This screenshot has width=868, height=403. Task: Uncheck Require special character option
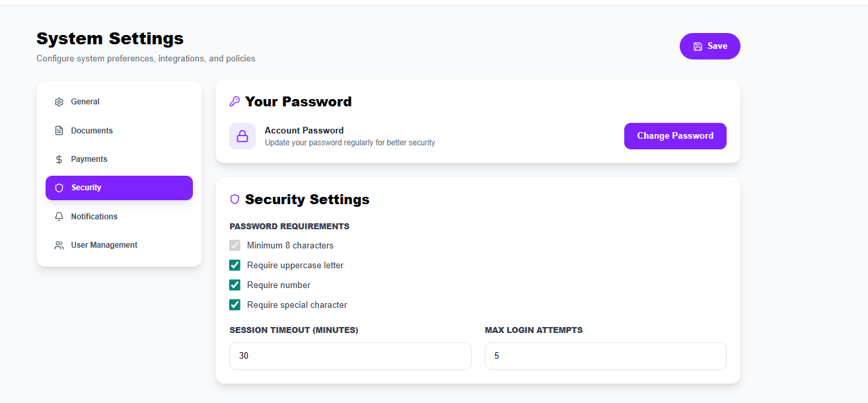tap(235, 305)
